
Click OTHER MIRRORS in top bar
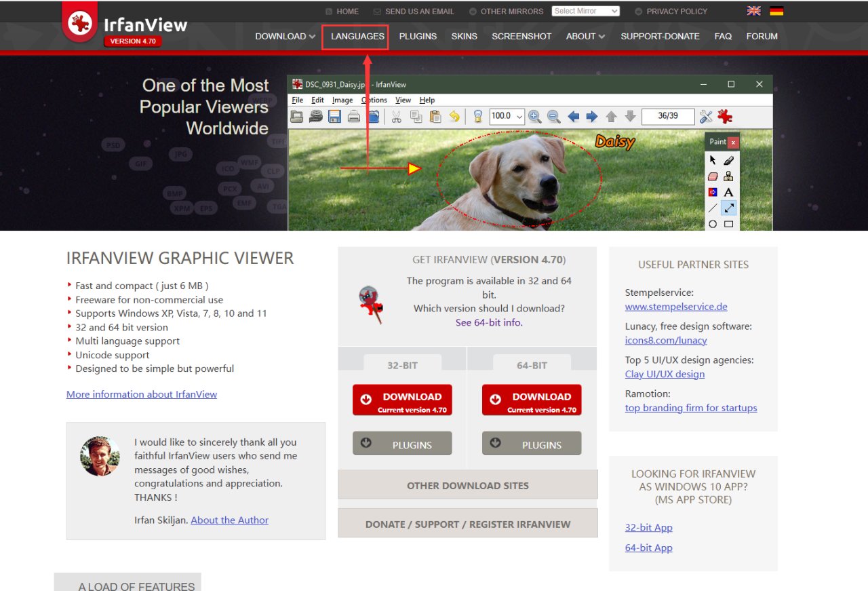pyautogui.click(x=506, y=12)
